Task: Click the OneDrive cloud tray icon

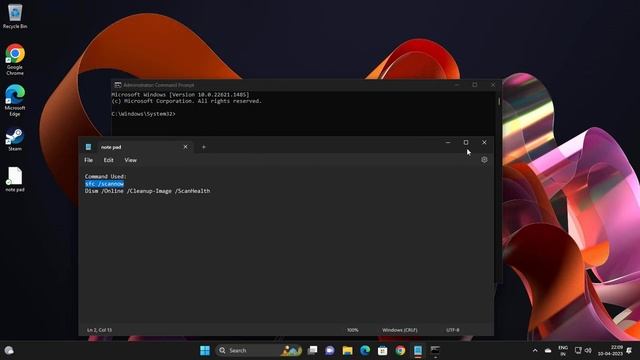Action: click(x=548, y=350)
